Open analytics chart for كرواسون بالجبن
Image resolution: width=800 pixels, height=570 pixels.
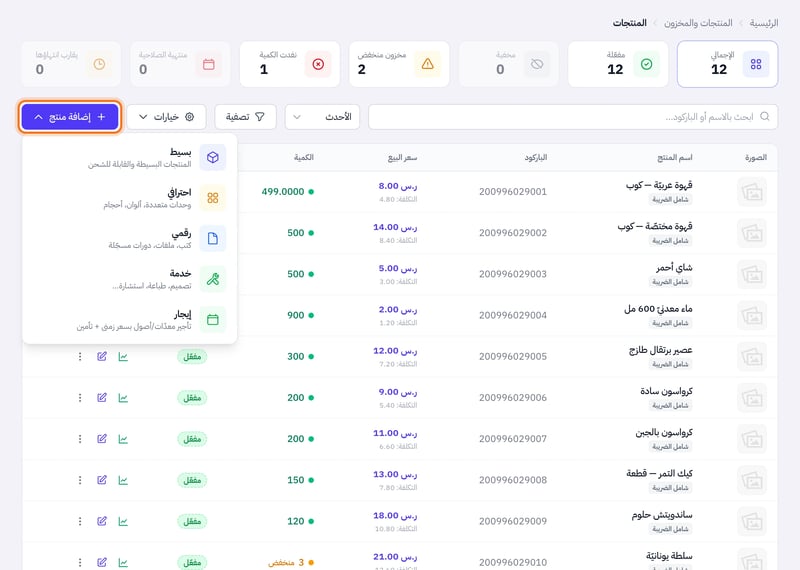(x=123, y=439)
